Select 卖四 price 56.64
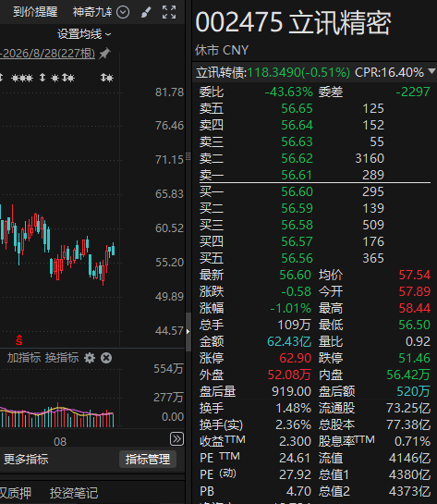The height and width of the screenshot is (504, 437). [x=297, y=125]
